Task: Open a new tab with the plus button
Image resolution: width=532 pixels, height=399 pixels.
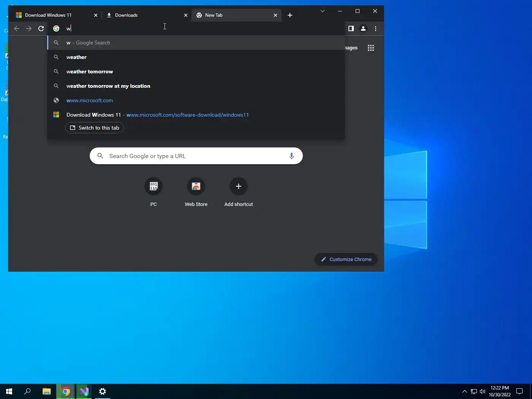Action: coord(290,15)
